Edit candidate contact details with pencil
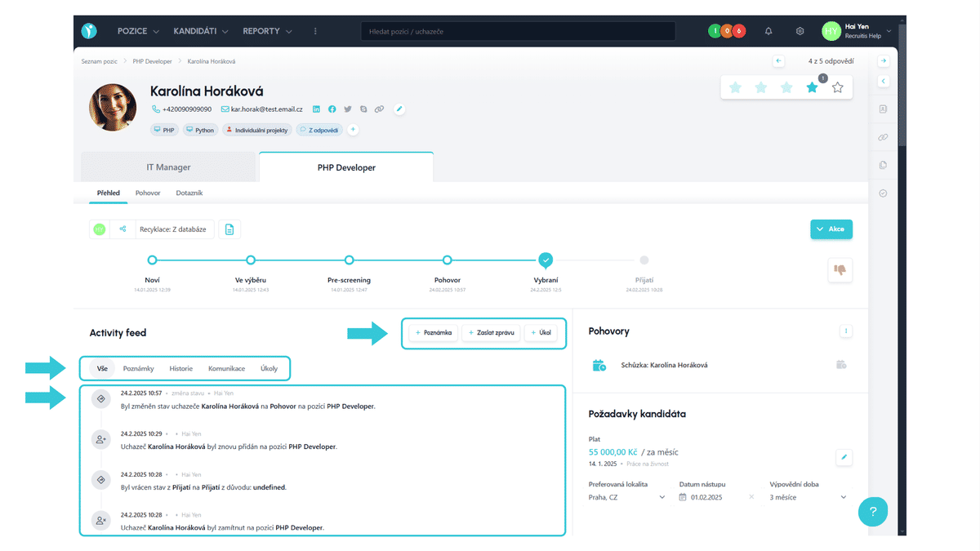 tap(399, 109)
